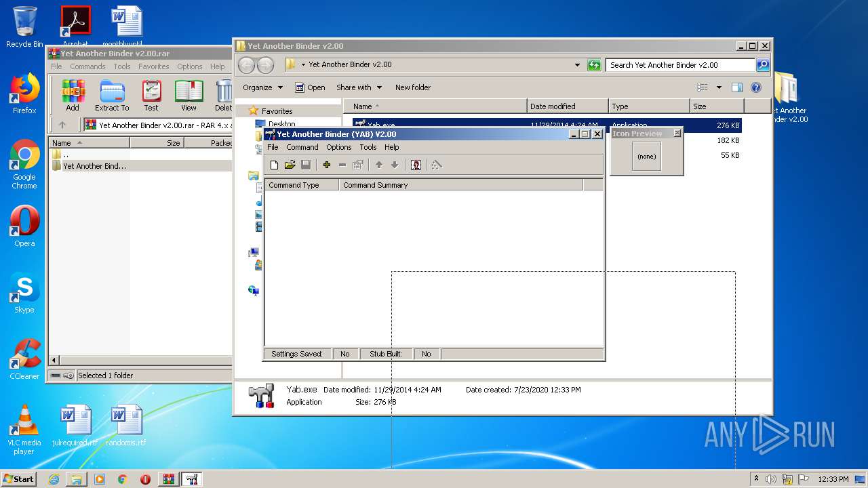Click Explorer refresh address button

pos(594,65)
